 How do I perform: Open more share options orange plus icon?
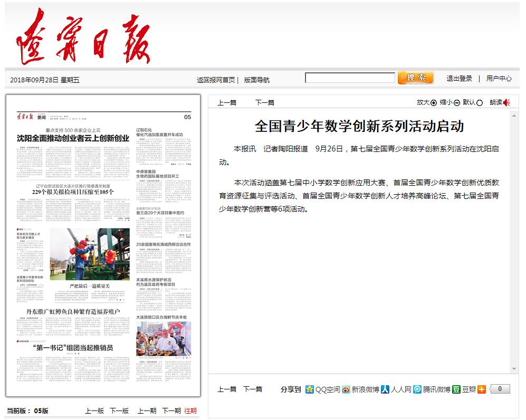pyautogui.click(x=482, y=389)
